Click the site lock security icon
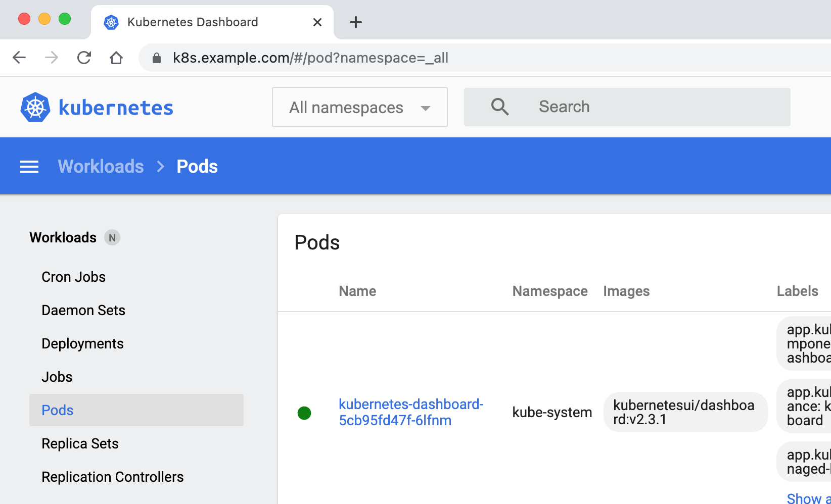 157,58
